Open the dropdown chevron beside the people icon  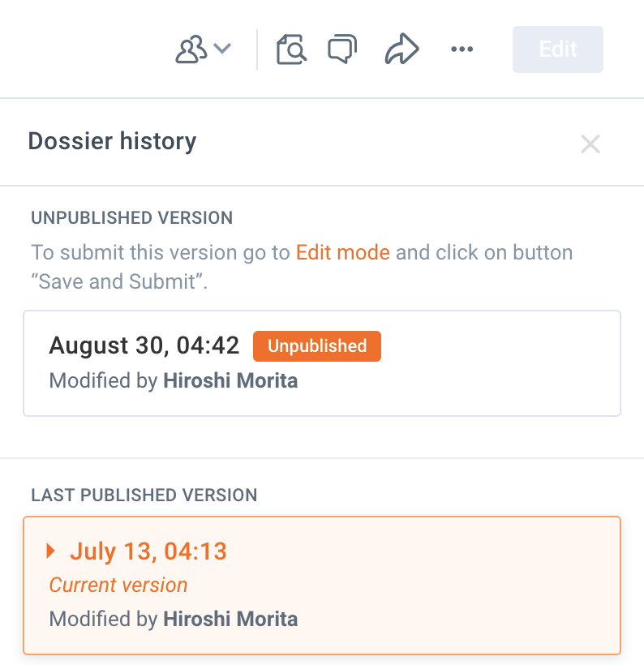tap(222, 49)
